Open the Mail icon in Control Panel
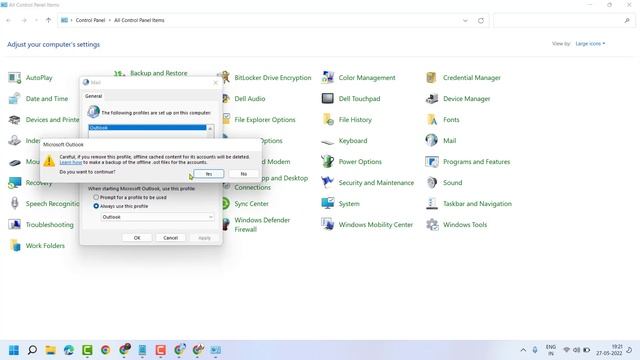640x360 pixels. (432, 141)
